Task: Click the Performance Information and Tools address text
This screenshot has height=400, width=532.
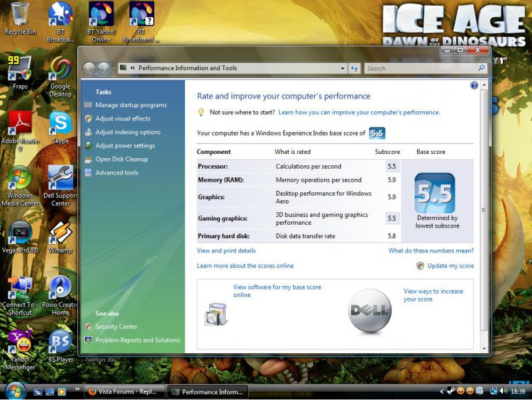Action: click(187, 68)
